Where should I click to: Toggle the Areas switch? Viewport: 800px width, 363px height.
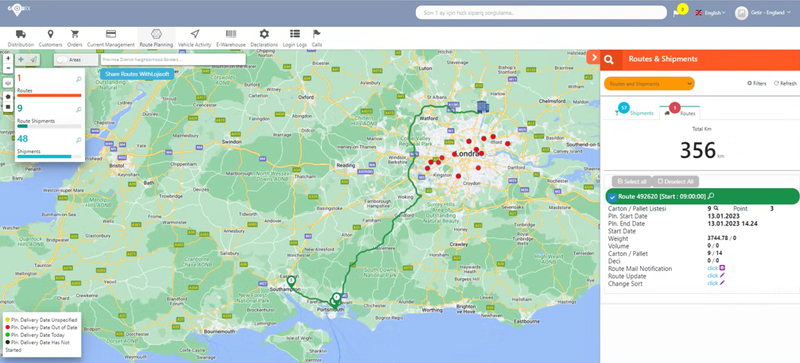tap(62, 60)
